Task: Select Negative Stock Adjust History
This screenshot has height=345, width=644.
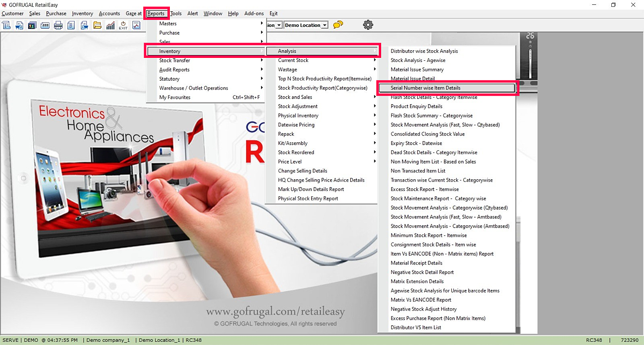Action: pyautogui.click(x=447, y=309)
